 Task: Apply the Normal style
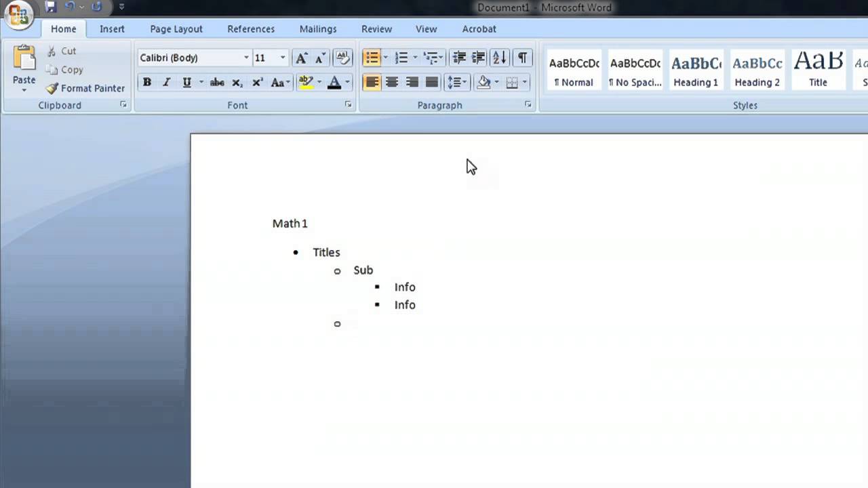pos(574,70)
